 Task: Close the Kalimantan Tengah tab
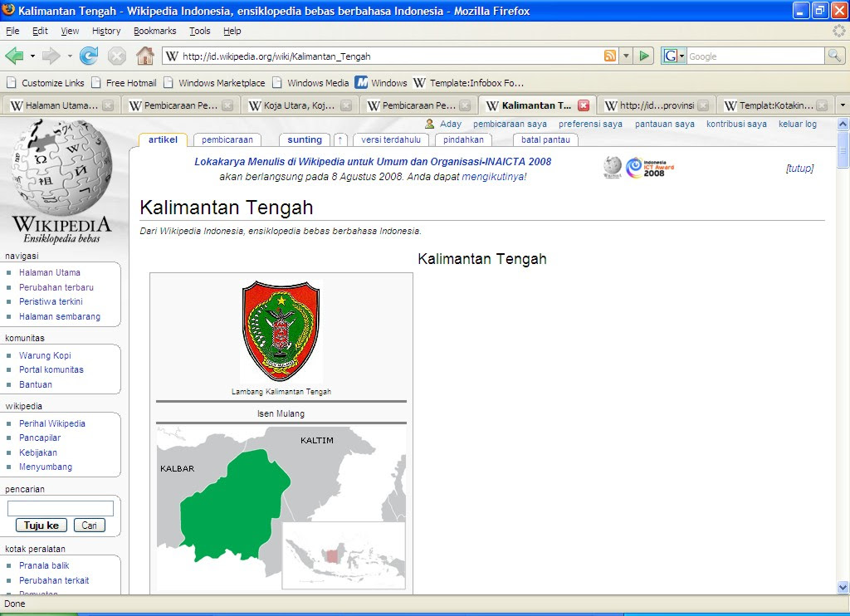pos(584,105)
